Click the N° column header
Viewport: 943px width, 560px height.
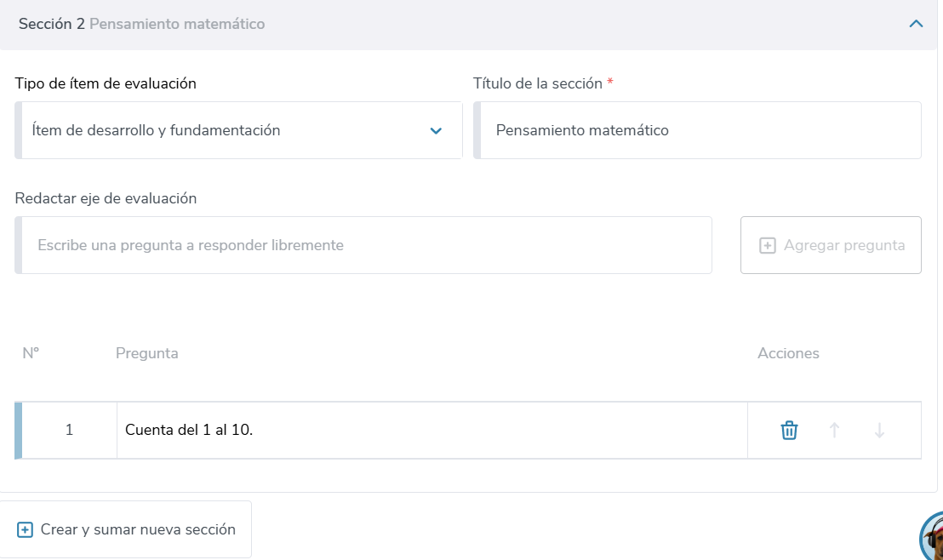(x=31, y=353)
